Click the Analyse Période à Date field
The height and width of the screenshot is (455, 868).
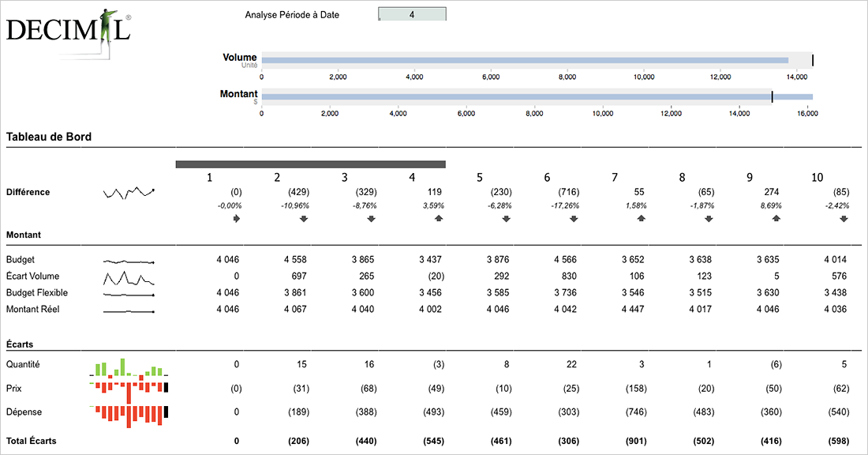[412, 14]
